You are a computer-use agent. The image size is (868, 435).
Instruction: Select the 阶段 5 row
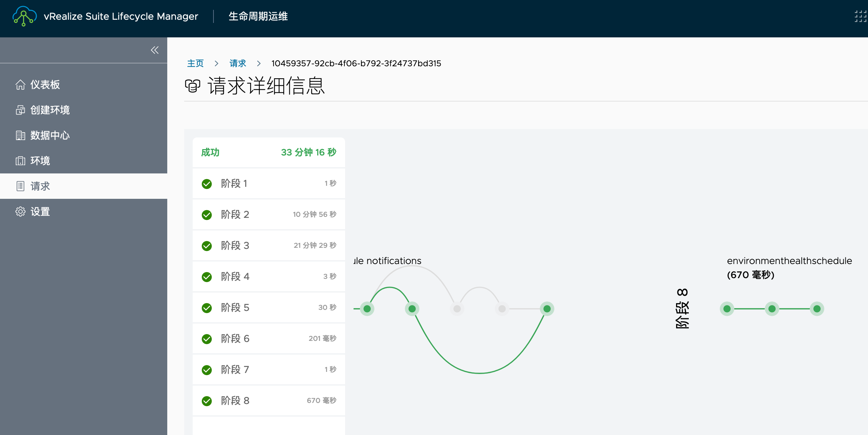(269, 307)
